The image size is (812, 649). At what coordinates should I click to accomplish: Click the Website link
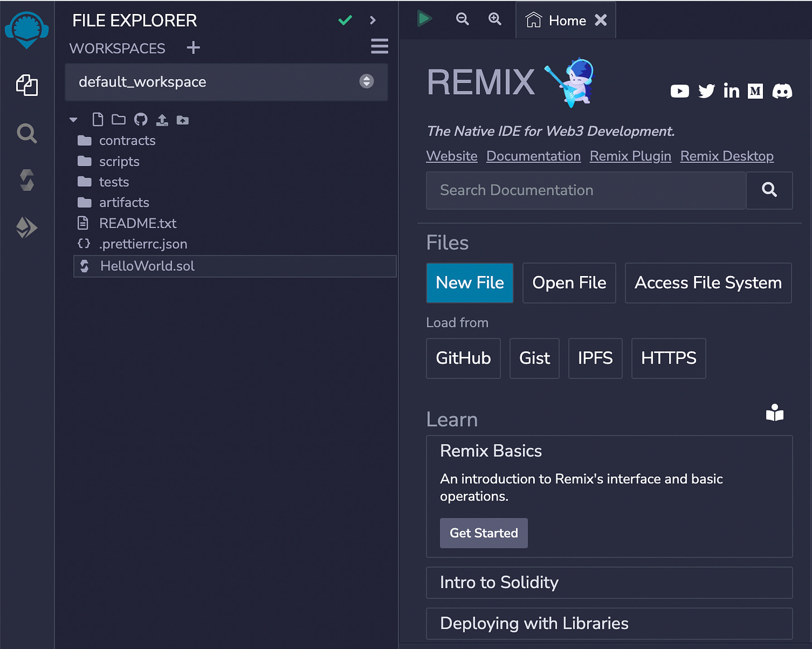452,156
